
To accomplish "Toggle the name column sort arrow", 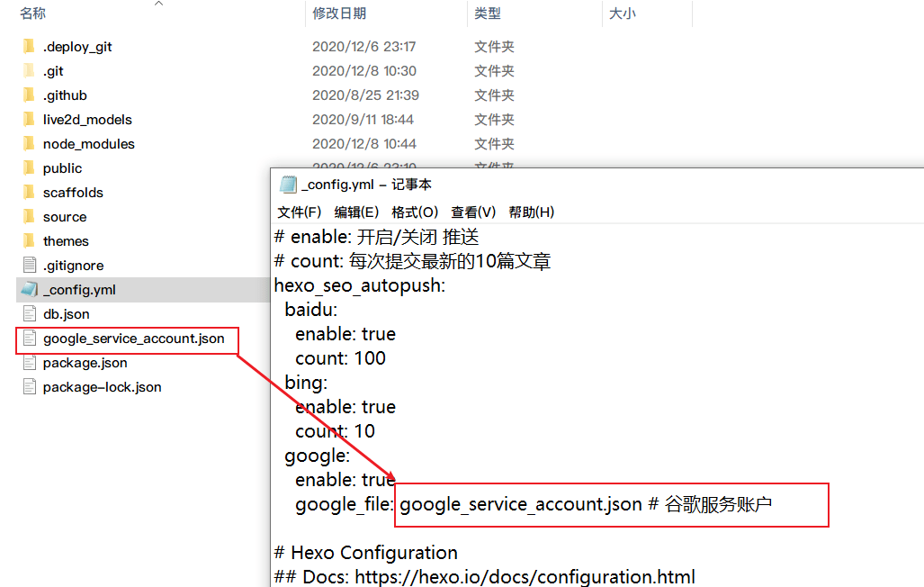I will pyautogui.click(x=159, y=5).
